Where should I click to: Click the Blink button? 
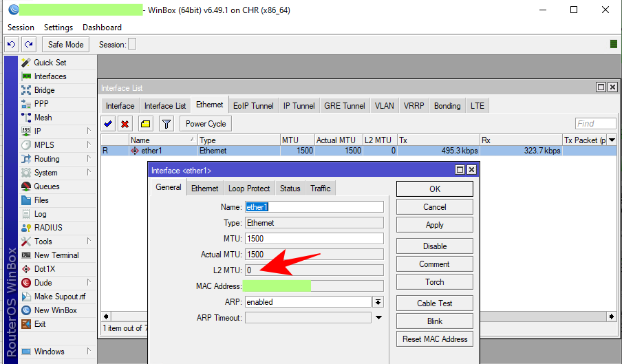(435, 321)
